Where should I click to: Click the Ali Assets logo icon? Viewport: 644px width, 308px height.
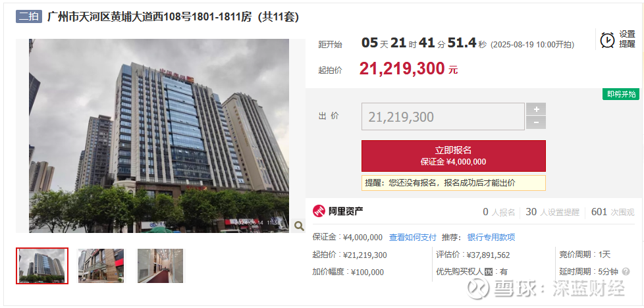[x=319, y=211]
